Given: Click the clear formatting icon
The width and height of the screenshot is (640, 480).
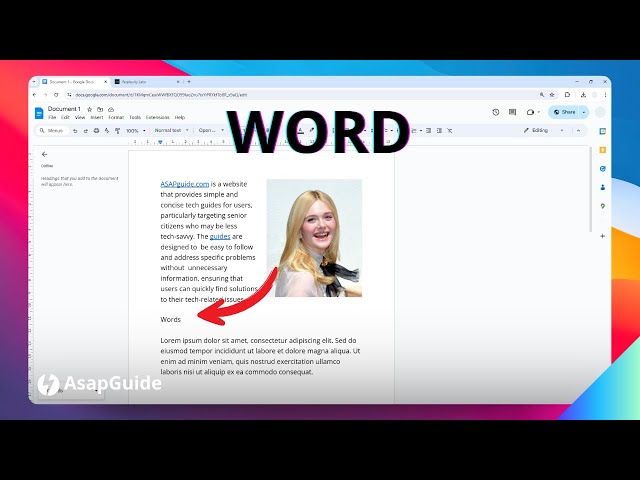Looking at the screenshot, I should pyautogui.click(x=449, y=131).
